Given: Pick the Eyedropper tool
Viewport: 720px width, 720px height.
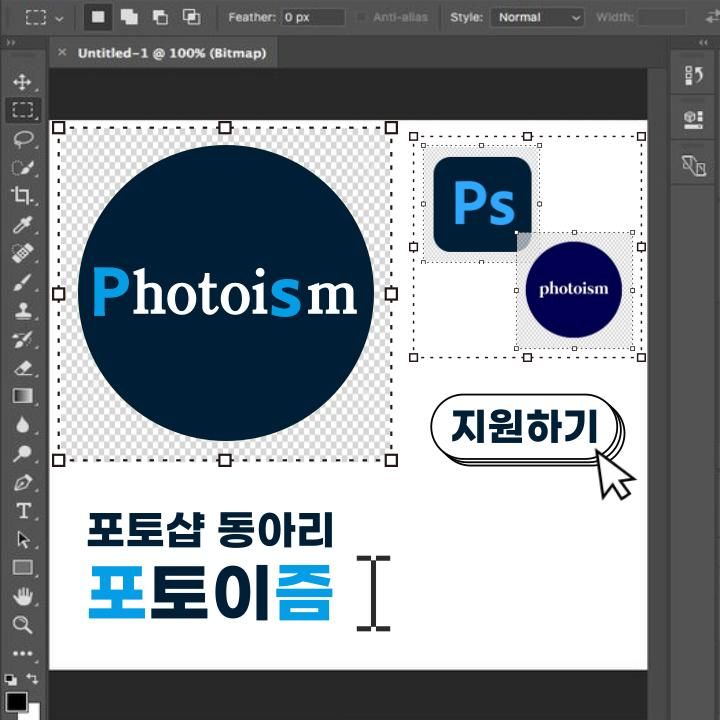Looking at the screenshot, I should pos(22,225).
